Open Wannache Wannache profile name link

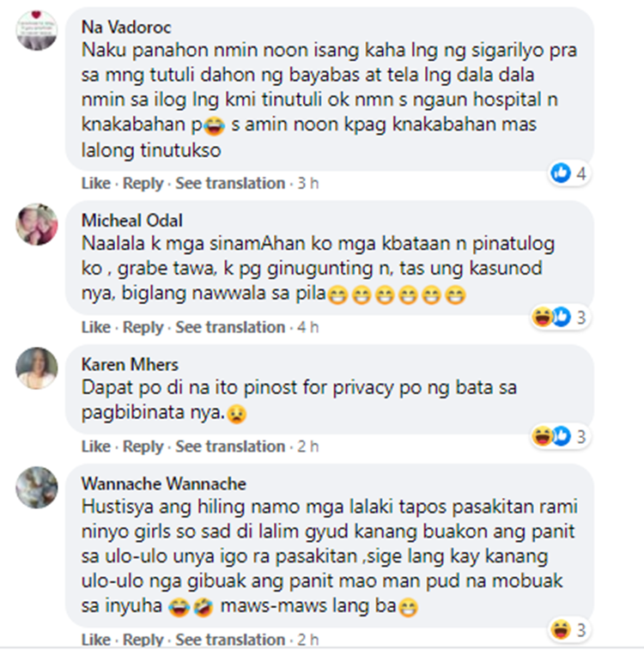(164, 483)
